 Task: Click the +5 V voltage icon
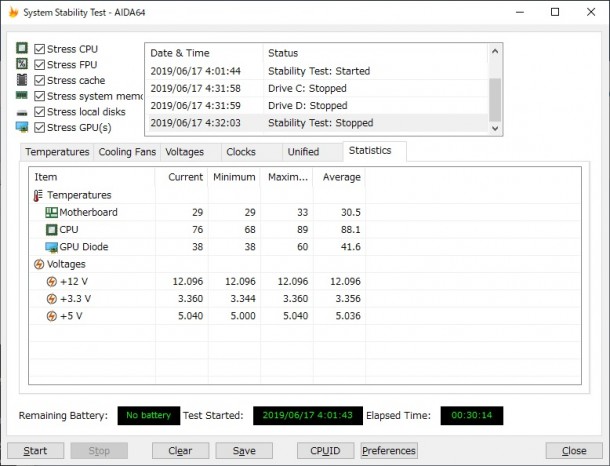click(51, 316)
